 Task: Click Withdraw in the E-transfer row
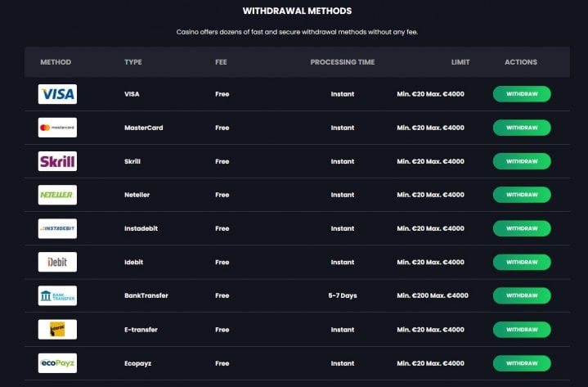coord(522,330)
